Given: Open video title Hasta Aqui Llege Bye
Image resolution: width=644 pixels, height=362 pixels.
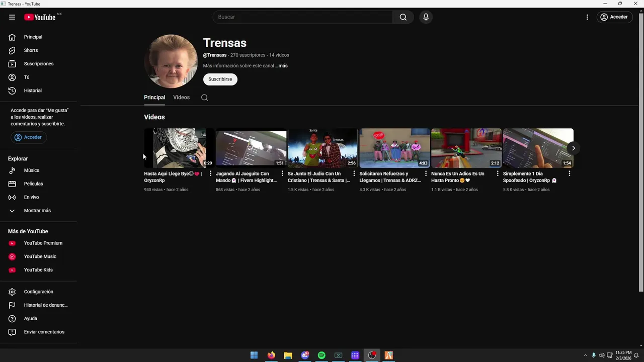Looking at the screenshot, I should (x=173, y=177).
